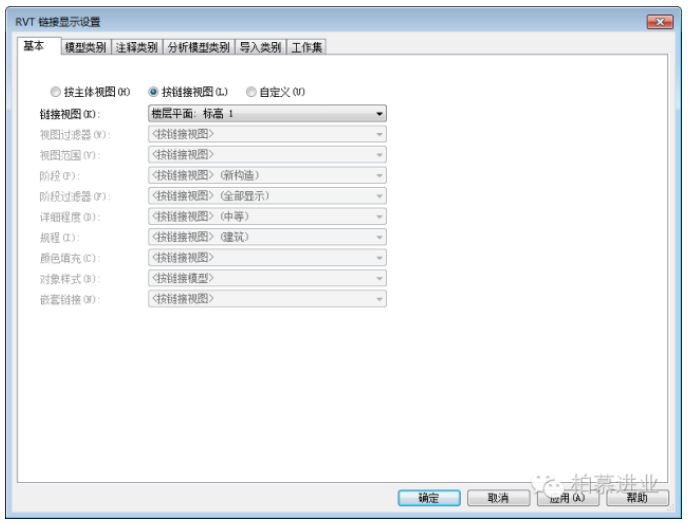This screenshot has height=524, width=691.
Task: Select the 按链接视图 radio option
Action: click(188, 92)
